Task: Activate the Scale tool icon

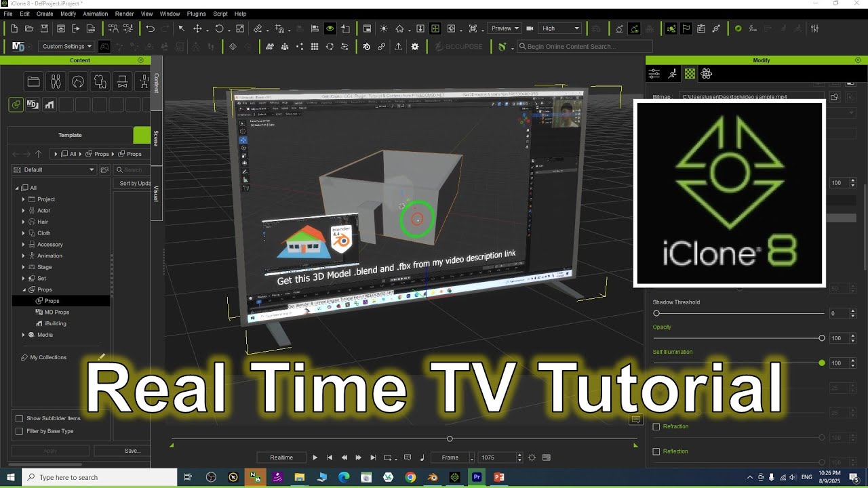Action: 240,28
